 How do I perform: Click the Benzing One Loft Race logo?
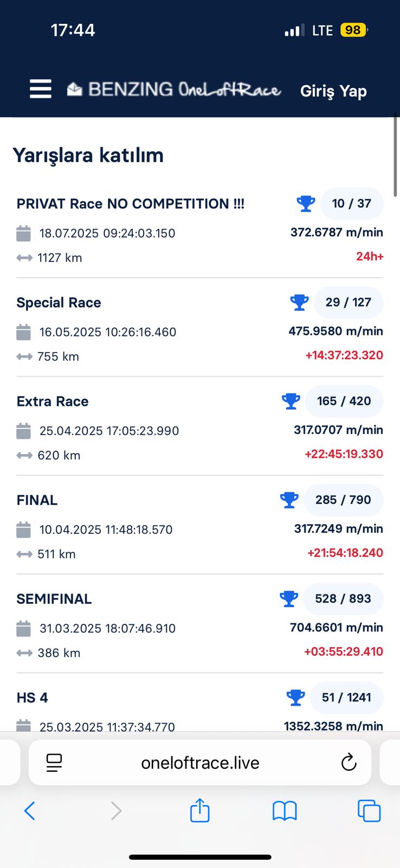coord(174,90)
